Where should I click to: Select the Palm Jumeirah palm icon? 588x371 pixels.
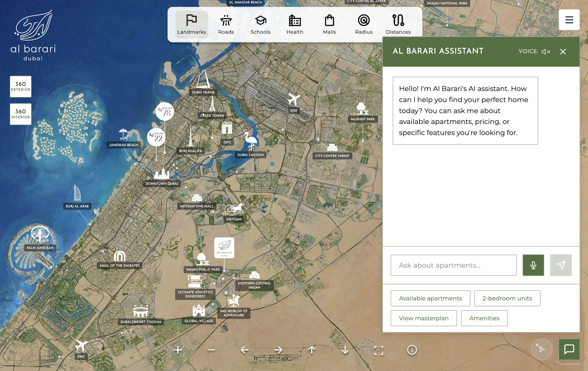(40, 234)
